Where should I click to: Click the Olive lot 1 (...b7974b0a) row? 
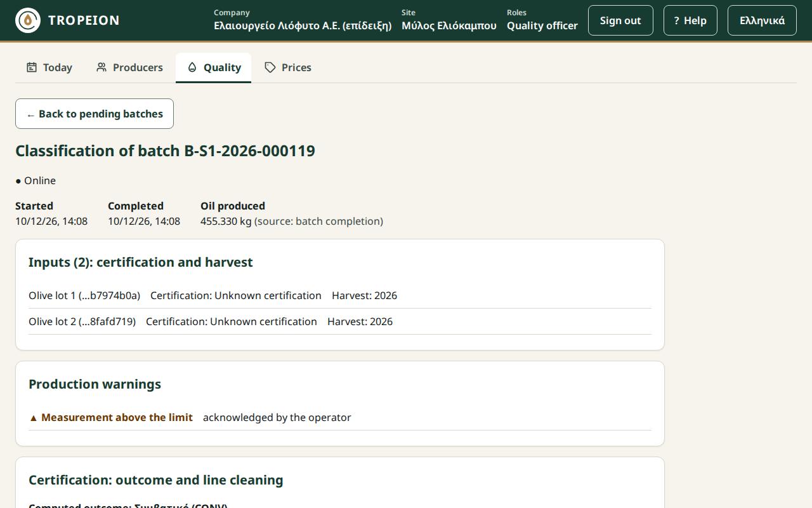[340, 295]
